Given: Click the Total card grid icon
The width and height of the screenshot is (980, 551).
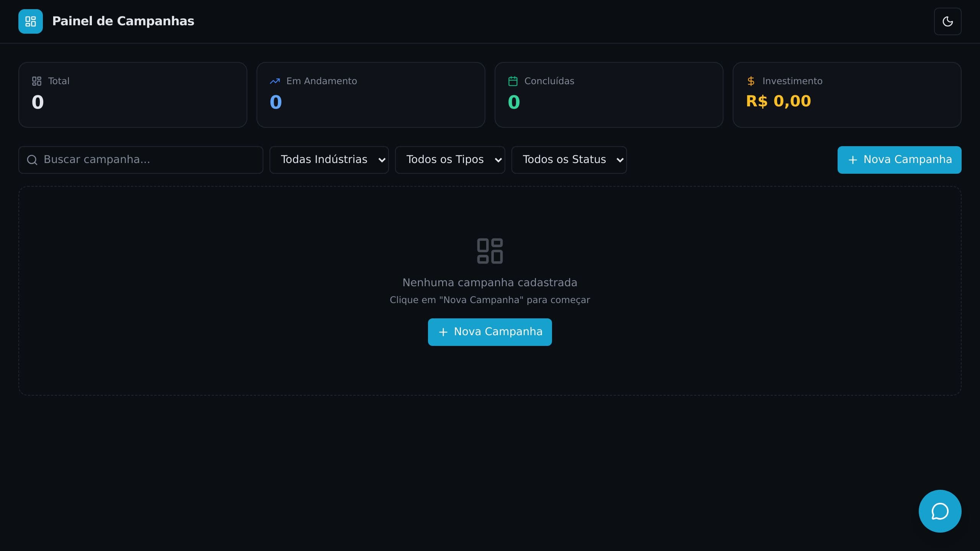Looking at the screenshot, I should pyautogui.click(x=37, y=81).
